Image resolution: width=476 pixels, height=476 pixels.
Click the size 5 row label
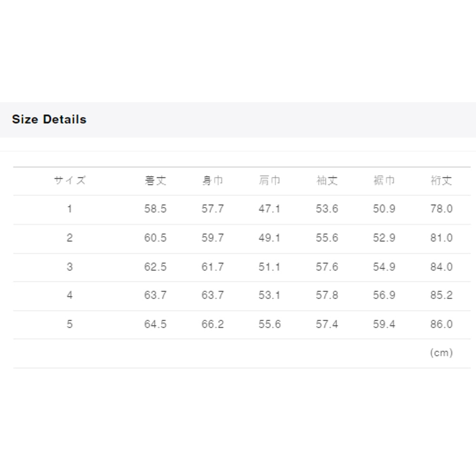point(69,325)
